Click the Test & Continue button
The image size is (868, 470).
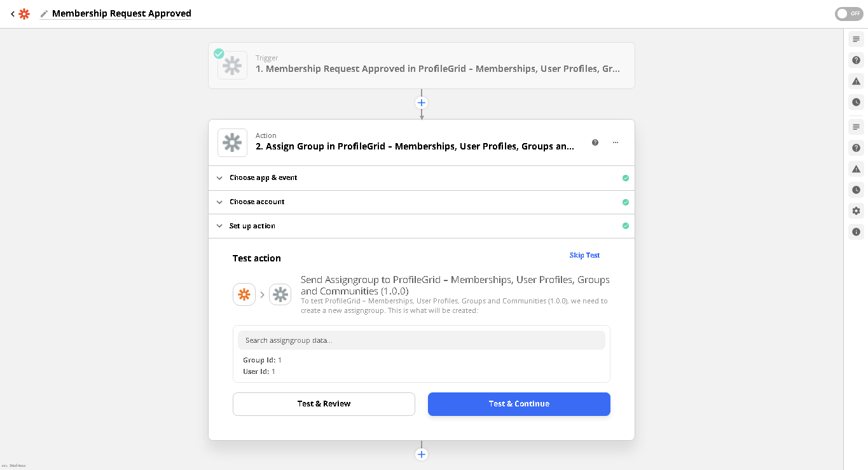click(x=519, y=404)
